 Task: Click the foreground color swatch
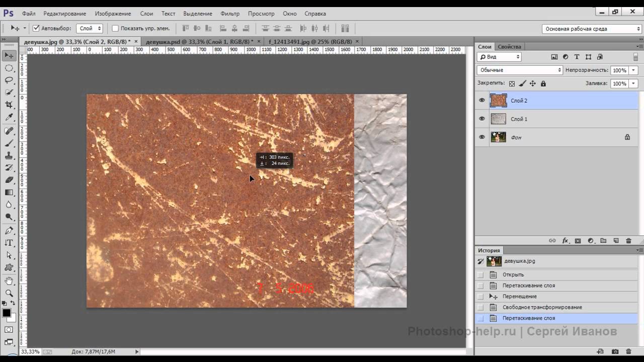click(x=7, y=313)
